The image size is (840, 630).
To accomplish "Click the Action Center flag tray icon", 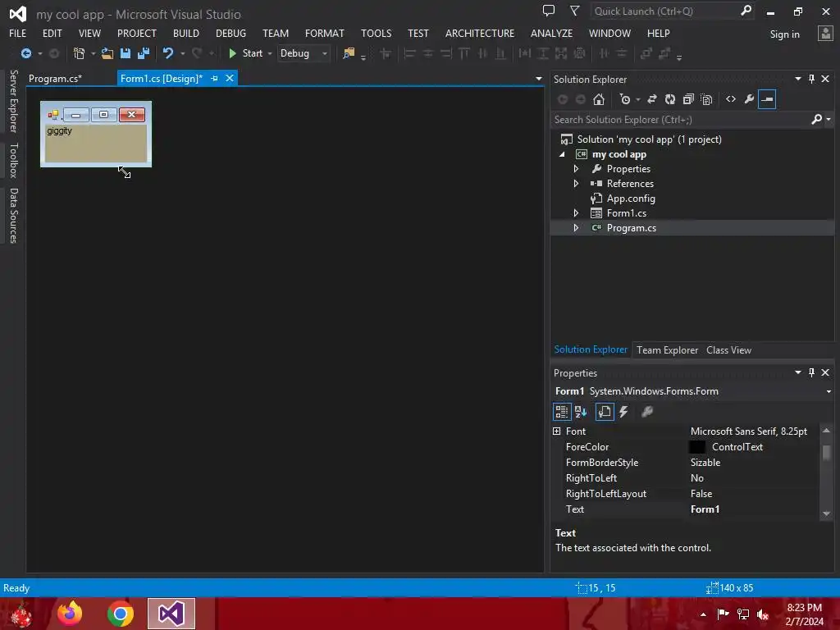I will [x=723, y=614].
